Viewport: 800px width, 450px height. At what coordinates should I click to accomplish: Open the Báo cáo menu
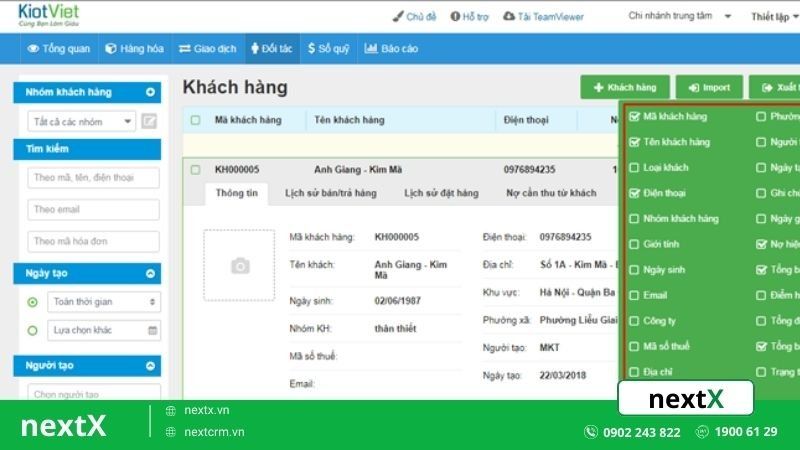click(x=391, y=48)
